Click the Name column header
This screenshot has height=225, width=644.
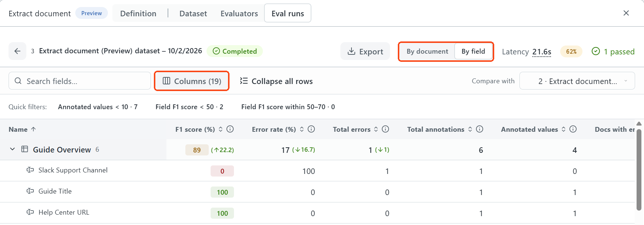click(x=18, y=129)
